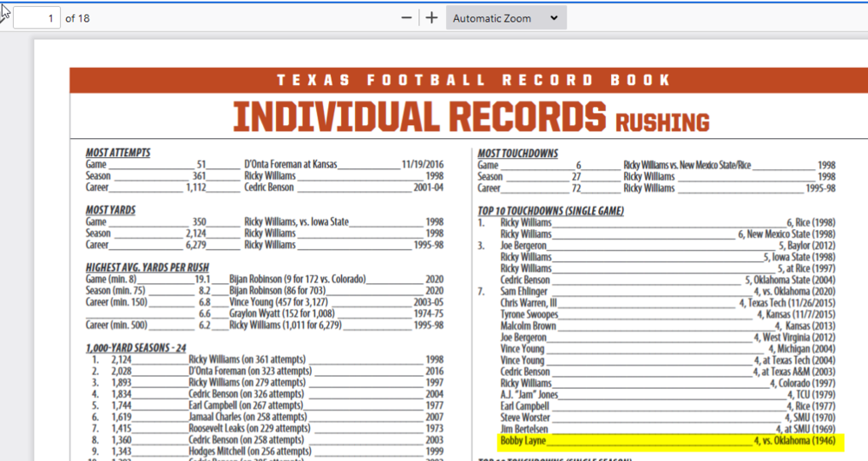Click the zoom in plus icon
868x461 pixels.
tap(431, 18)
